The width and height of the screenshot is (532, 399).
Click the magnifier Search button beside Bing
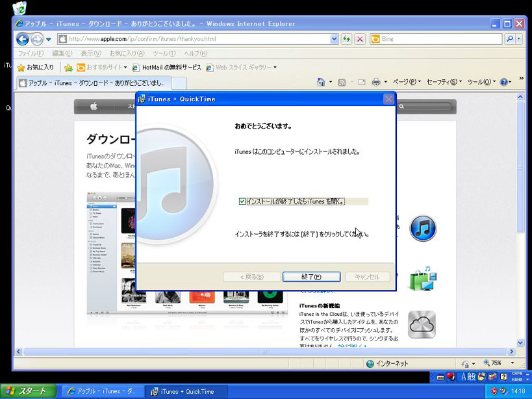pyautogui.click(x=509, y=39)
